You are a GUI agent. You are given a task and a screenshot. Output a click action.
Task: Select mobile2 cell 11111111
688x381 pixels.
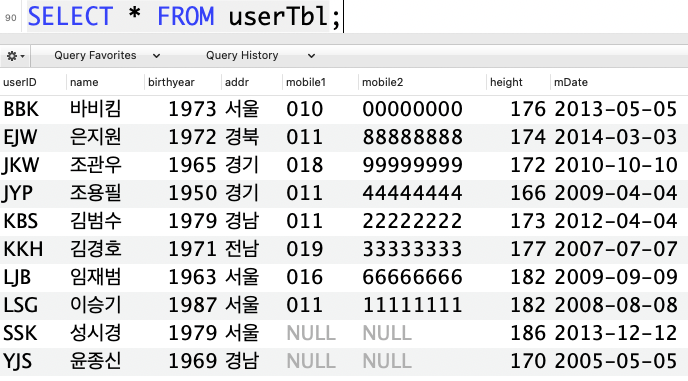point(412,306)
